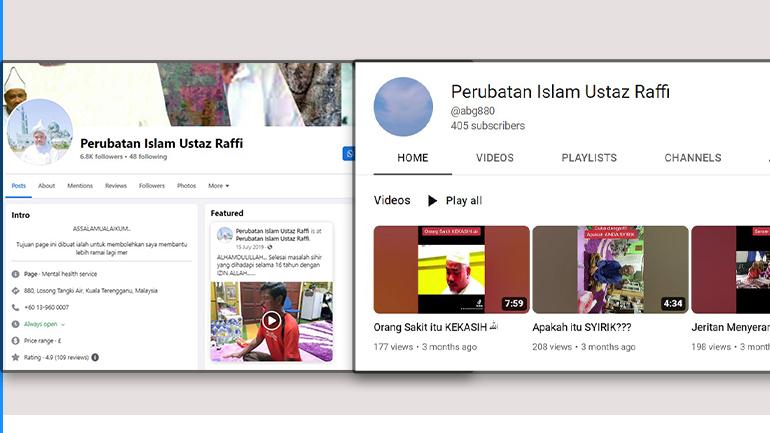Open the Reviews tab
The width and height of the screenshot is (770, 433).
point(116,186)
